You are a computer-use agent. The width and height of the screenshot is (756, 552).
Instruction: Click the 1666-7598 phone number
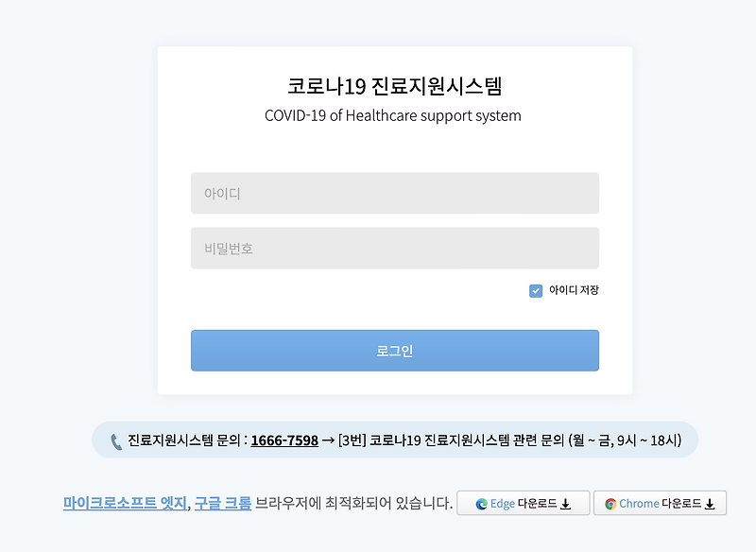tap(287, 439)
